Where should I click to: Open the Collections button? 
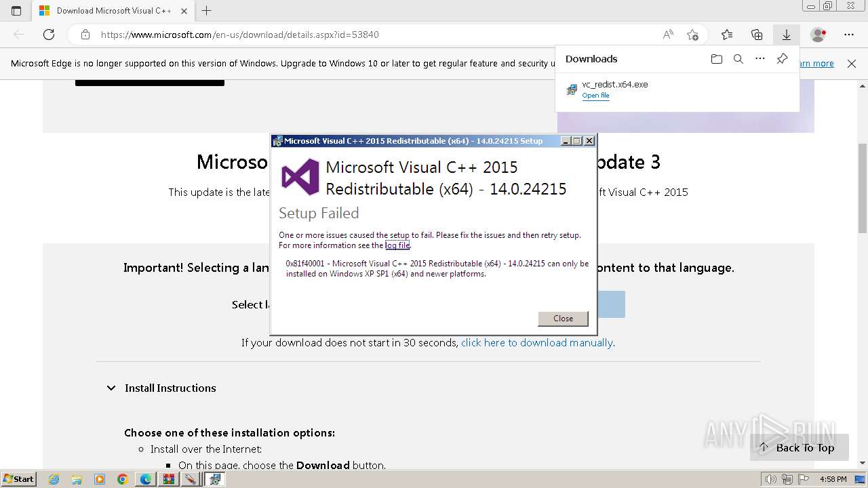(x=757, y=35)
